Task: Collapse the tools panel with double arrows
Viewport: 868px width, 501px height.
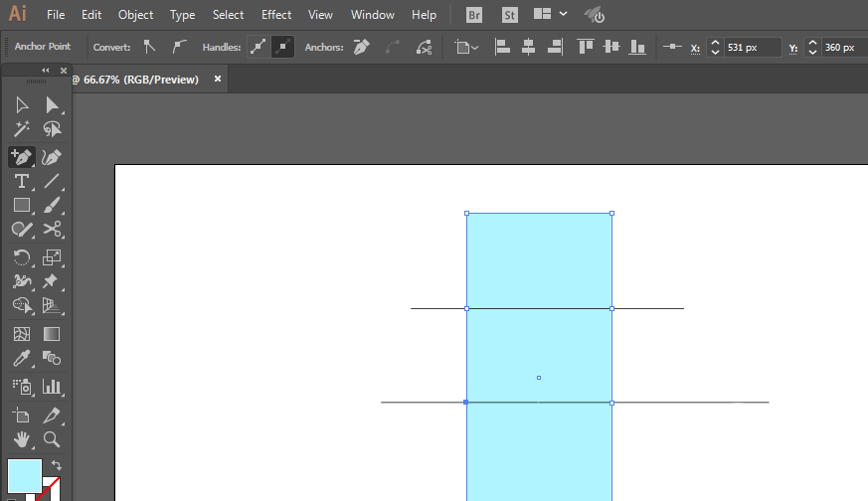Action: click(x=46, y=71)
